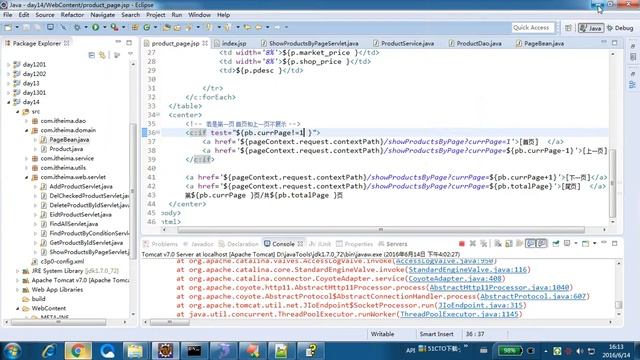Switch to PageBean.java editor tab
The width and height of the screenshot is (640, 360).
[x=540, y=43]
